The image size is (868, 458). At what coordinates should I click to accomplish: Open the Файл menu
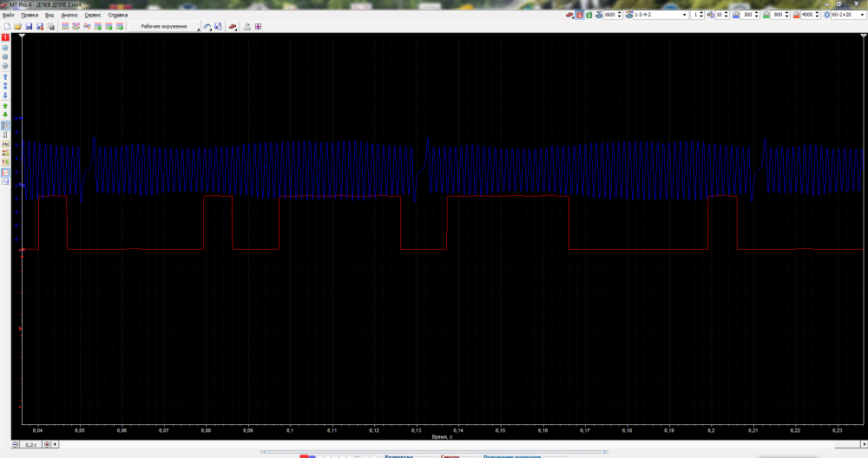point(8,15)
